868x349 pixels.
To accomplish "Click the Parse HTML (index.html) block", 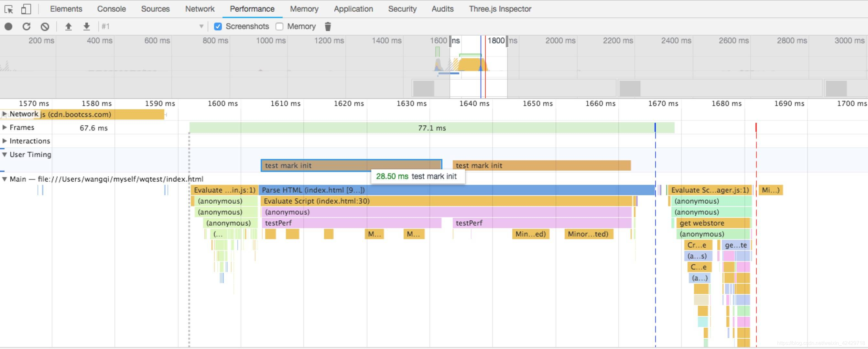I will coord(457,190).
